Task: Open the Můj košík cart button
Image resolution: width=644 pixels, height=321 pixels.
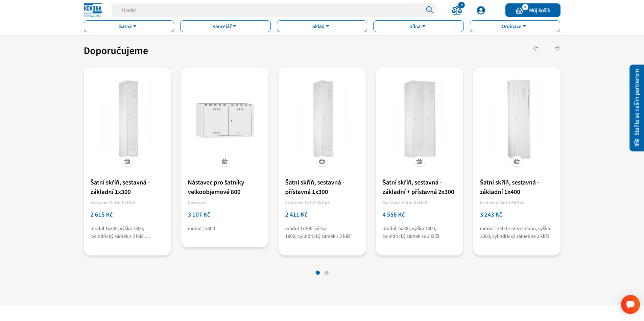Action: (532, 10)
